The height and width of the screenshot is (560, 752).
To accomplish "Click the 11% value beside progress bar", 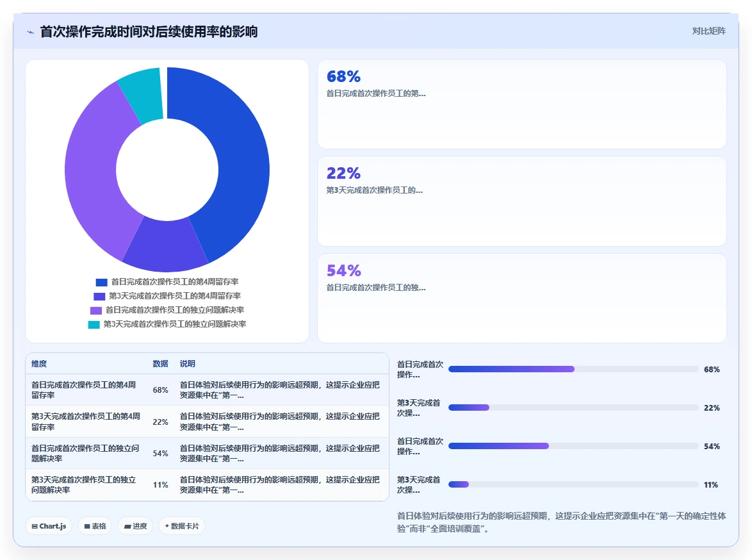I will [x=711, y=484].
